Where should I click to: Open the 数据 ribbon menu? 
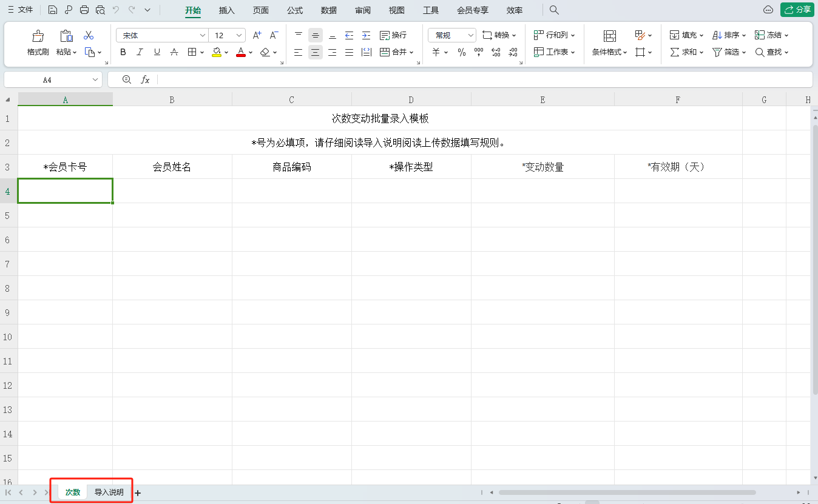tap(328, 10)
